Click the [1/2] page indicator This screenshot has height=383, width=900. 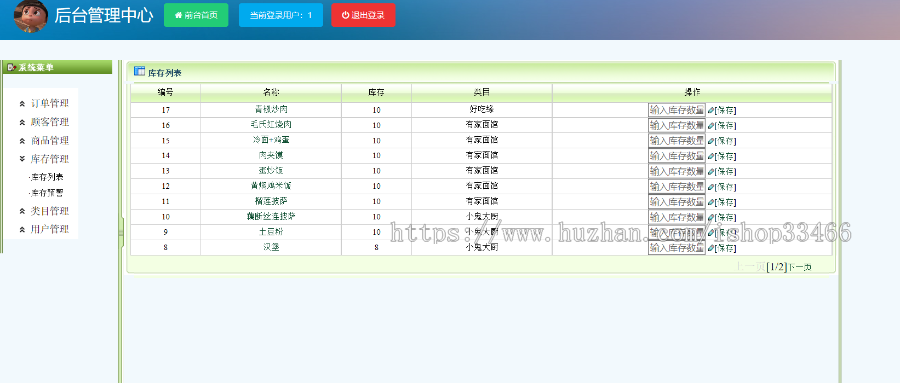(x=777, y=267)
